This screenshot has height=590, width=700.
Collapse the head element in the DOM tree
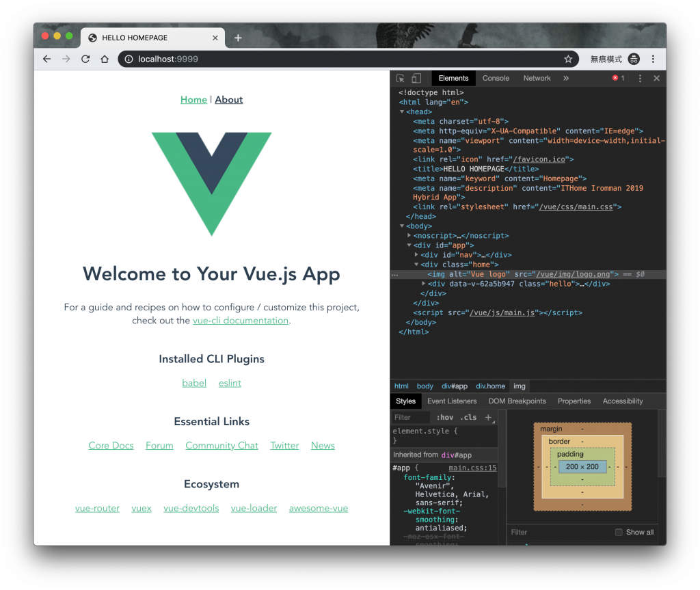coord(402,111)
